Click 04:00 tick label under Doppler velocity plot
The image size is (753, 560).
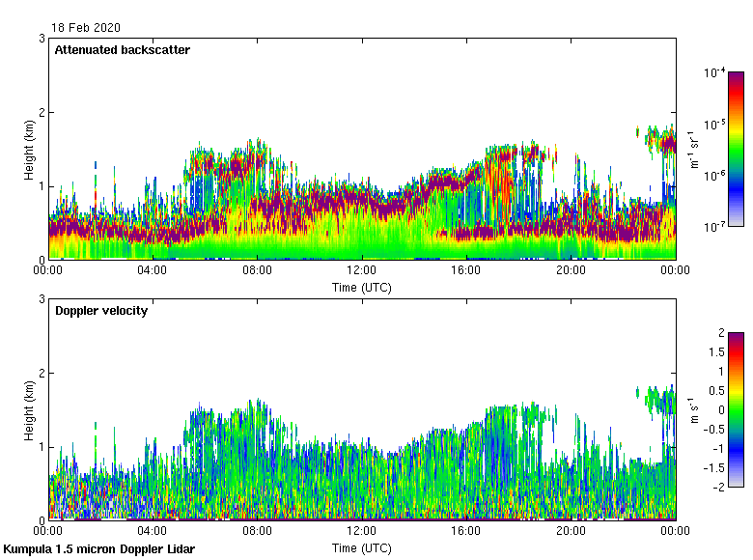153,532
